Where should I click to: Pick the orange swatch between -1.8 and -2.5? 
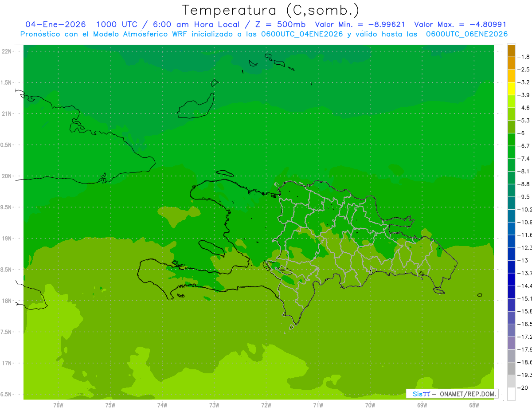tap(511, 63)
